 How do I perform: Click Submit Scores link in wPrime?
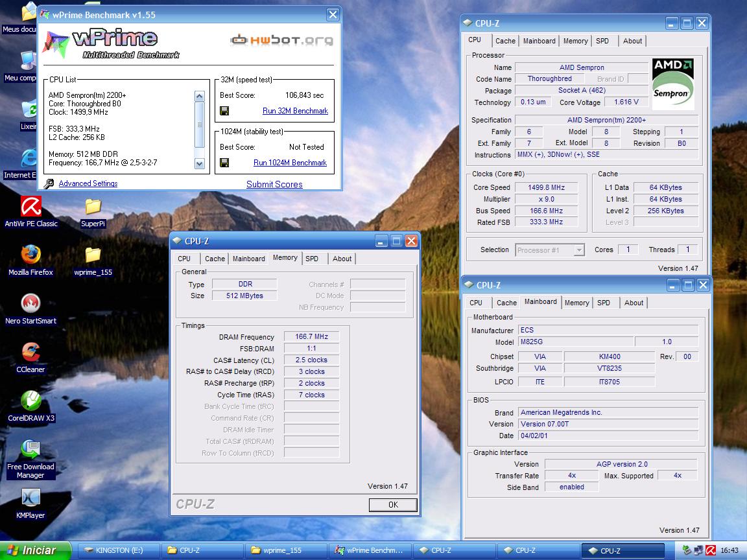[x=274, y=184]
